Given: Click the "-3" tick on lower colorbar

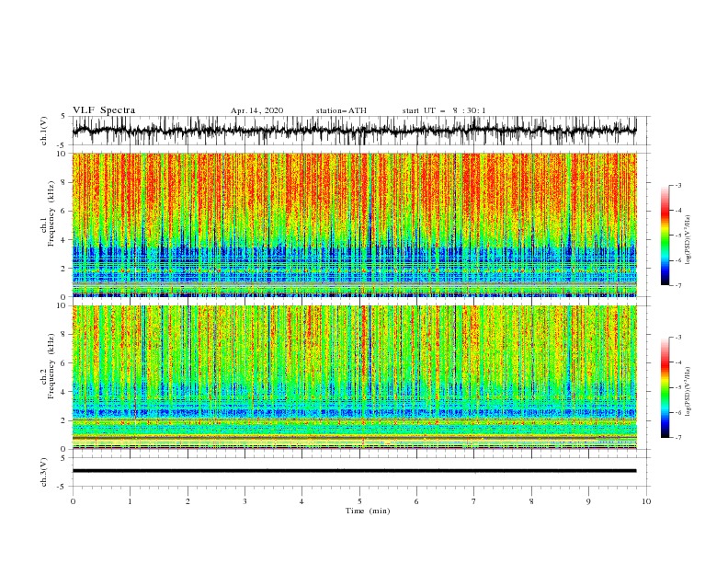Looking at the screenshot, I should 678,338.
